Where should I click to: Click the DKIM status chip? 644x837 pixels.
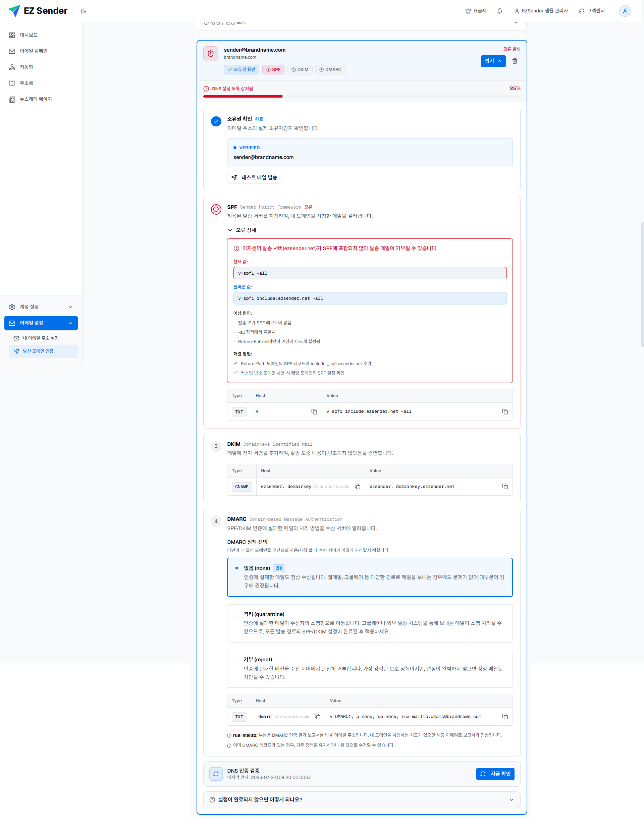[x=300, y=69]
